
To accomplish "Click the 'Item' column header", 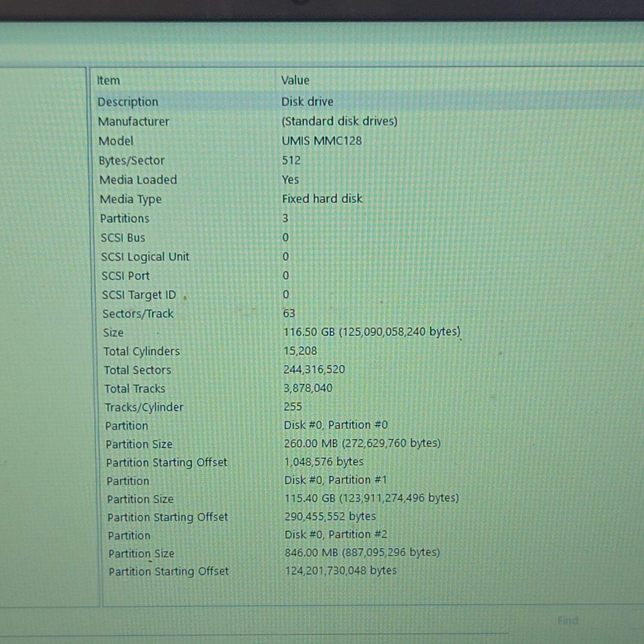I will [108, 81].
